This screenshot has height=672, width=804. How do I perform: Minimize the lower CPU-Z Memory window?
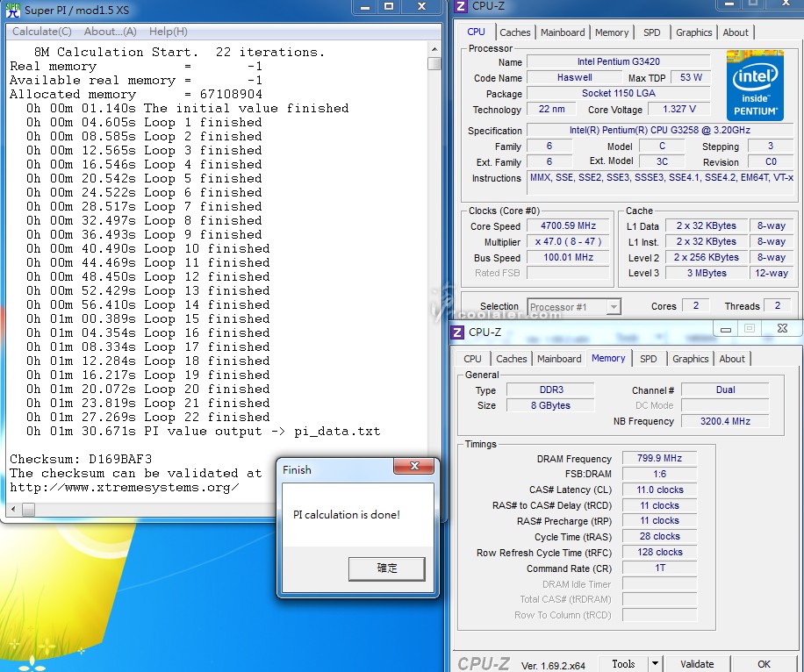click(x=726, y=329)
